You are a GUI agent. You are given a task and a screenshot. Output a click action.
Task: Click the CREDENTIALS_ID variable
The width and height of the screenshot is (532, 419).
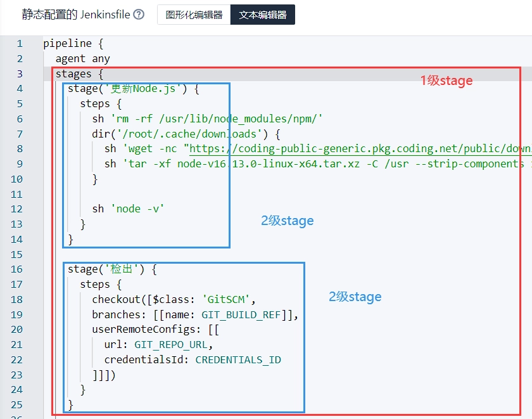click(238, 359)
